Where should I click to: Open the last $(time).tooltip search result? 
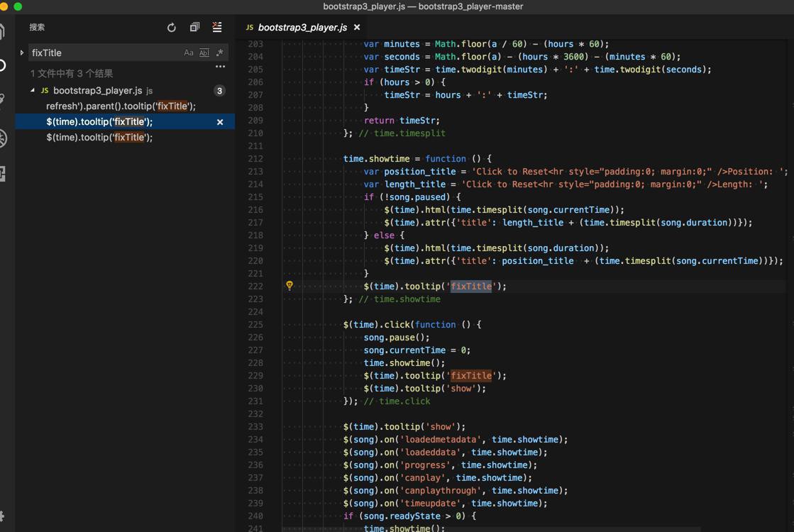(x=99, y=138)
